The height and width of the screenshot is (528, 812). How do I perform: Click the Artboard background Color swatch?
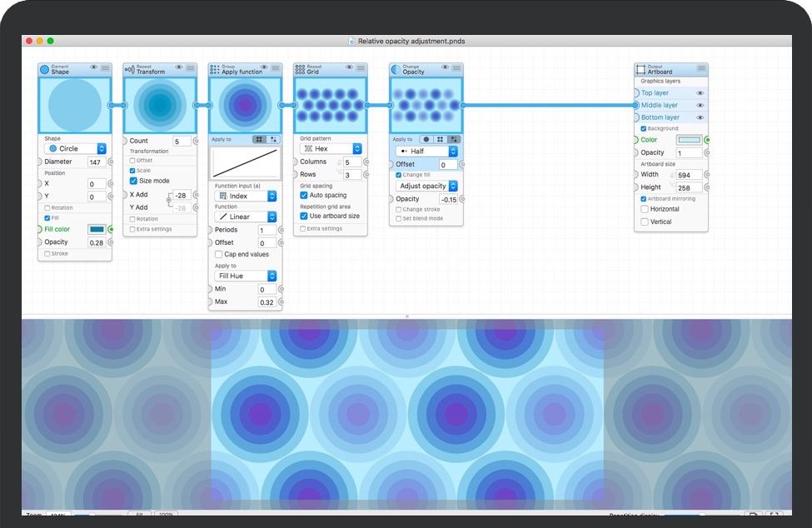[x=689, y=140]
